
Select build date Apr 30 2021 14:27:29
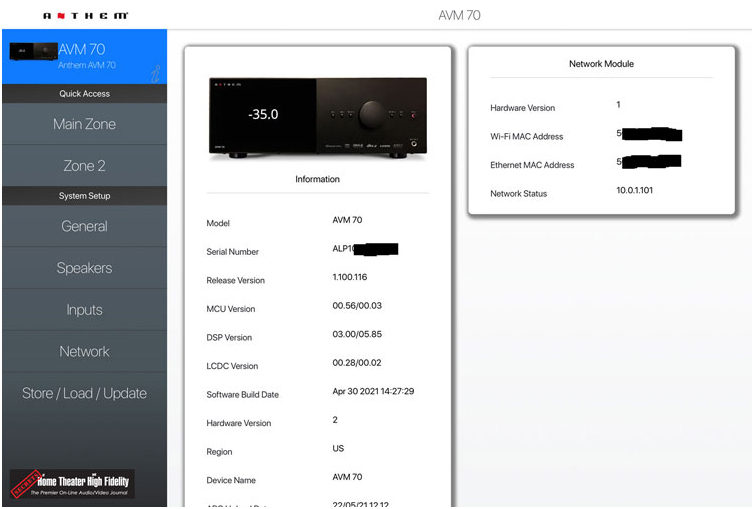point(373,391)
